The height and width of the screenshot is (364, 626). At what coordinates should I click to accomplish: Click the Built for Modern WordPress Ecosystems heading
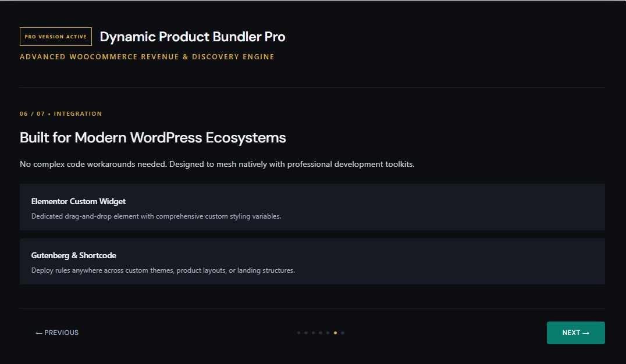(x=153, y=138)
